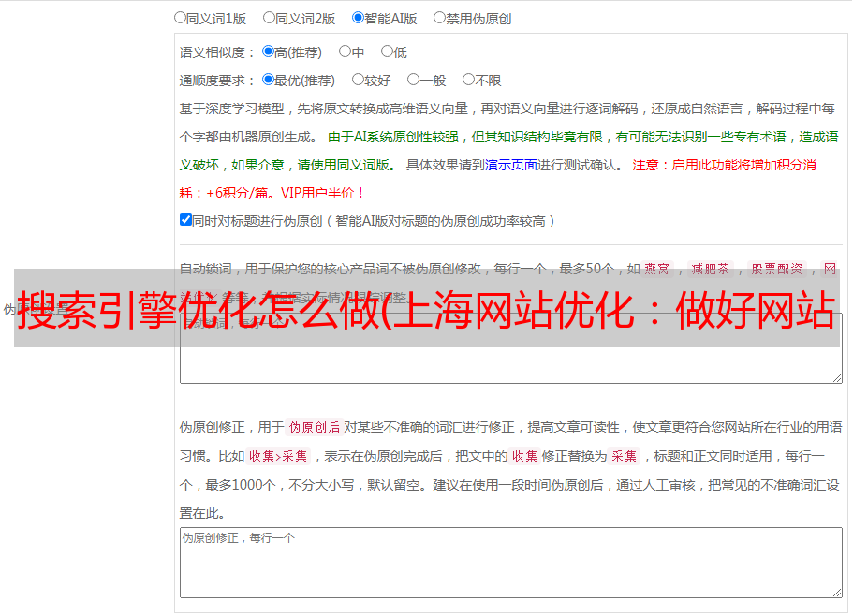
Task: Set 语义相似度 to 中
Action: (x=345, y=51)
